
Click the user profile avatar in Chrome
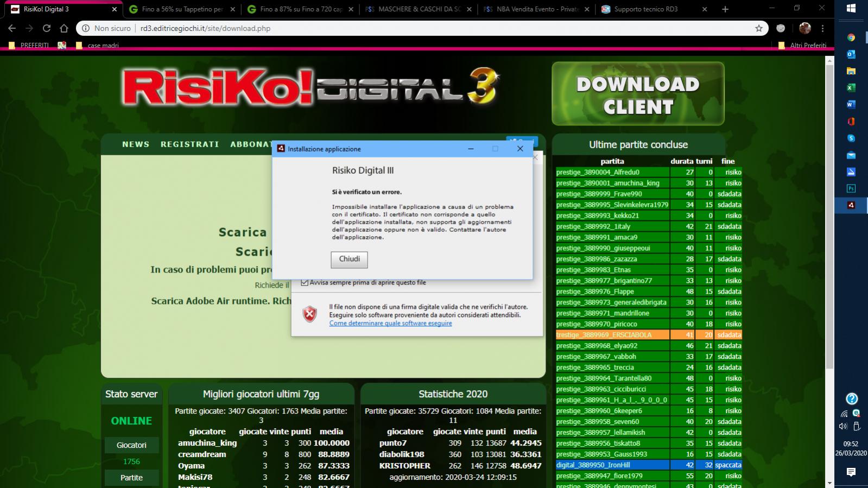click(805, 28)
